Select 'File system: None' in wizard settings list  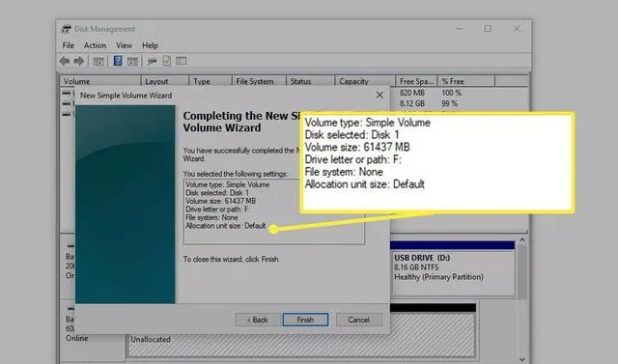coord(211,217)
